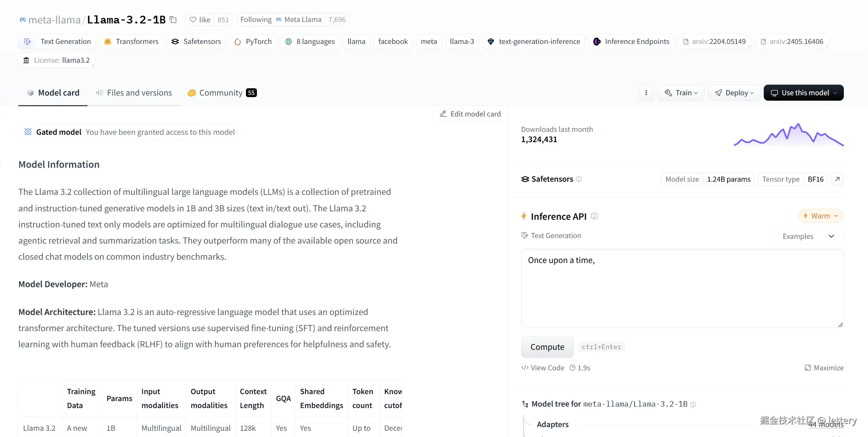The width and height of the screenshot is (868, 437).
Task: Open the Examples dropdown
Action: [x=808, y=236]
